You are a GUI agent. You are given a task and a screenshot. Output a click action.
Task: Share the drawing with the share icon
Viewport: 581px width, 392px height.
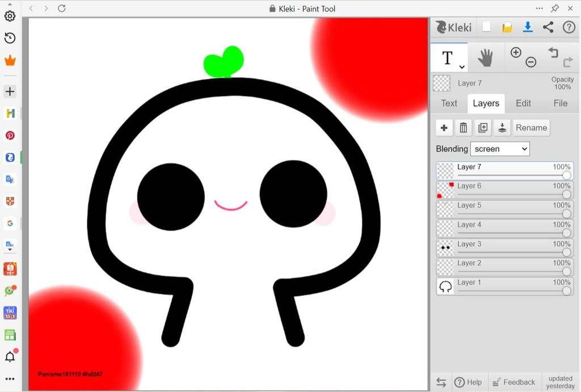click(x=548, y=27)
